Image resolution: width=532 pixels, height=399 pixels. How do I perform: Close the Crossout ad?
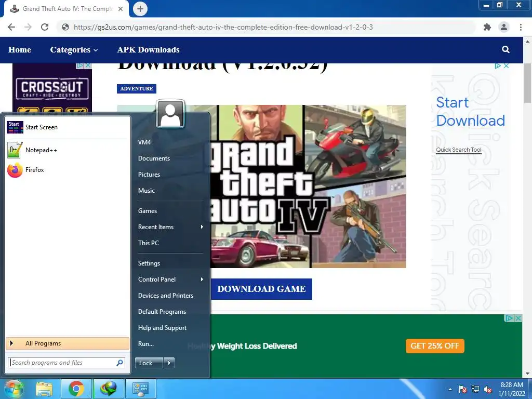point(88,65)
